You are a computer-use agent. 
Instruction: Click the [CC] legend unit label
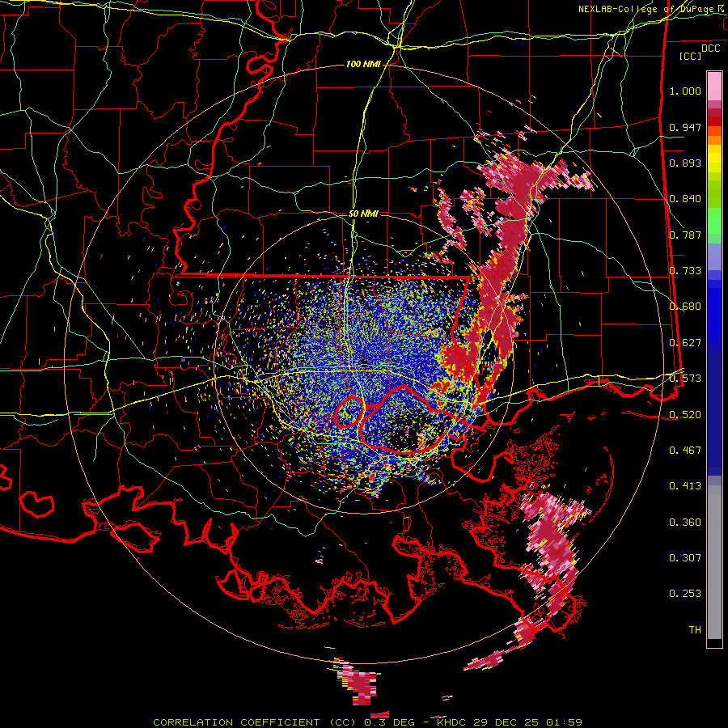(691, 56)
